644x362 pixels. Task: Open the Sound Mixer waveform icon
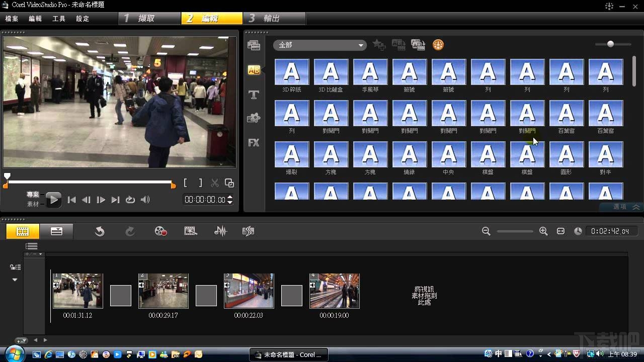click(x=220, y=231)
